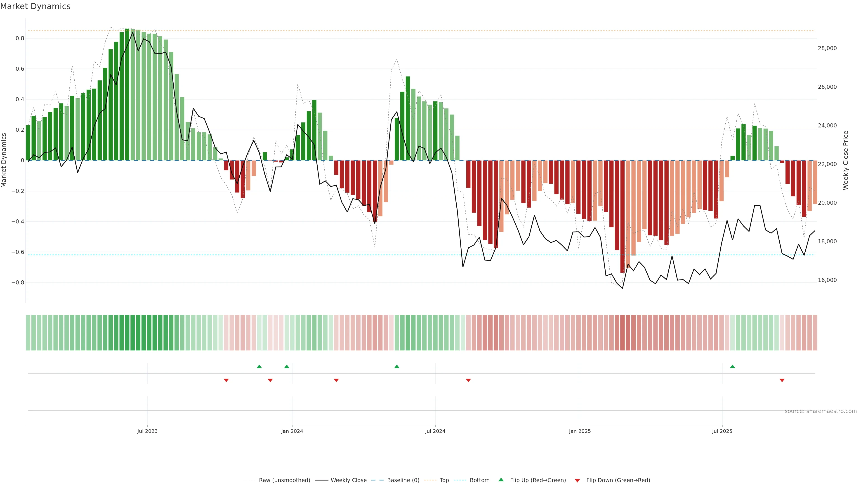Click the Flip Up marker between Jan and Jul 2024
Screen dimensions: 868x488
coord(397,366)
